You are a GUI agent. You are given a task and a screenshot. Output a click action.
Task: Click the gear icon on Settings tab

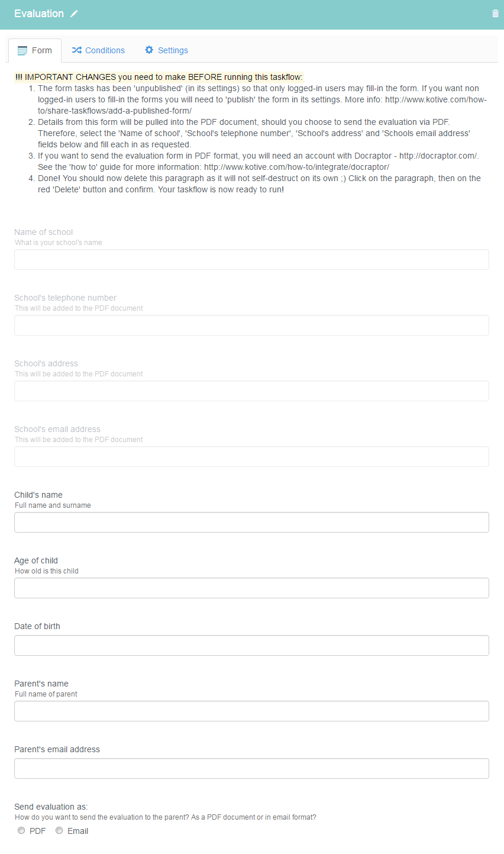click(149, 50)
